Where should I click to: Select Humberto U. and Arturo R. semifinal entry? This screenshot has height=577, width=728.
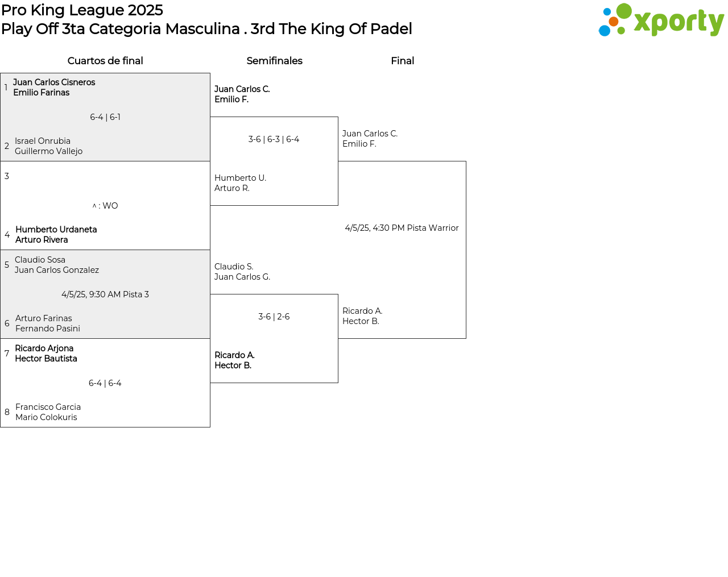click(240, 183)
